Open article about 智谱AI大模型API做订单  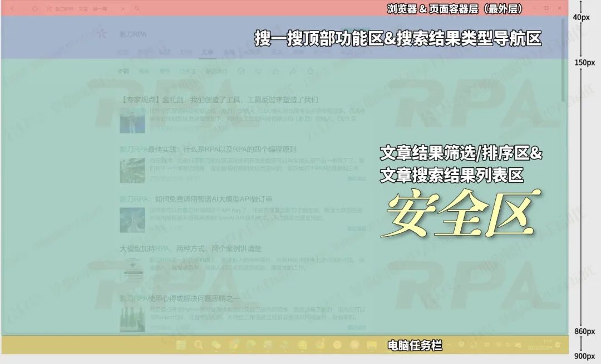[x=196, y=199]
